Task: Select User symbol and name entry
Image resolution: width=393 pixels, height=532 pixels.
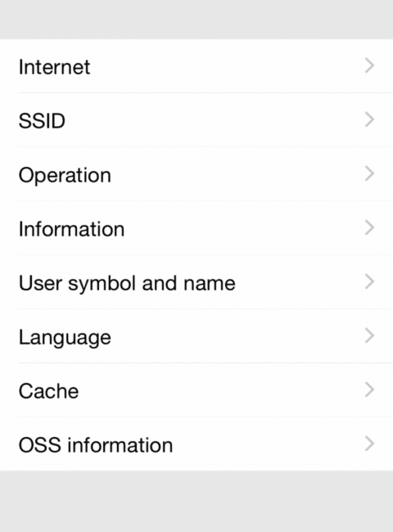Action: [x=196, y=282]
